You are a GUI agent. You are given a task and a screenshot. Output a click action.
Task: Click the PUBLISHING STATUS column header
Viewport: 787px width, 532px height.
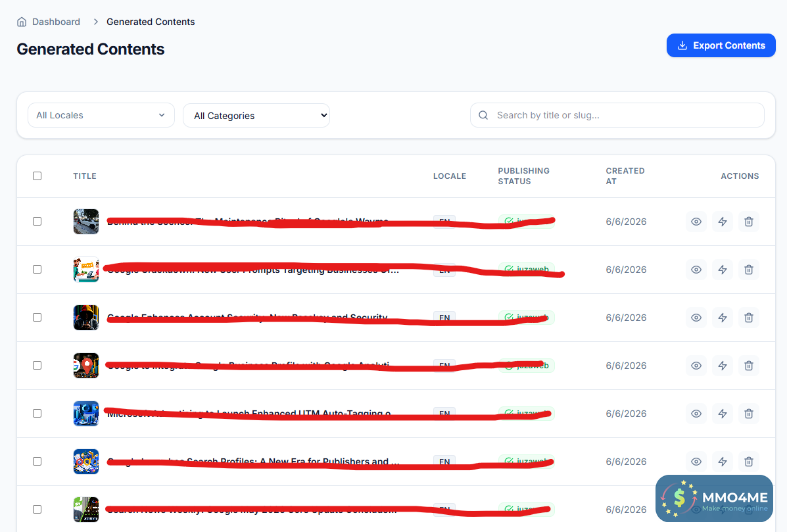(x=523, y=176)
